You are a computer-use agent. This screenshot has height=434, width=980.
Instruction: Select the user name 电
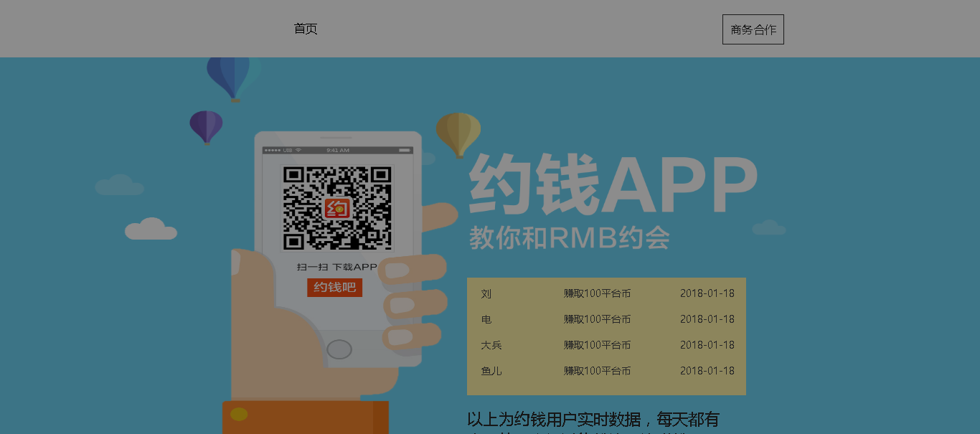coord(486,319)
